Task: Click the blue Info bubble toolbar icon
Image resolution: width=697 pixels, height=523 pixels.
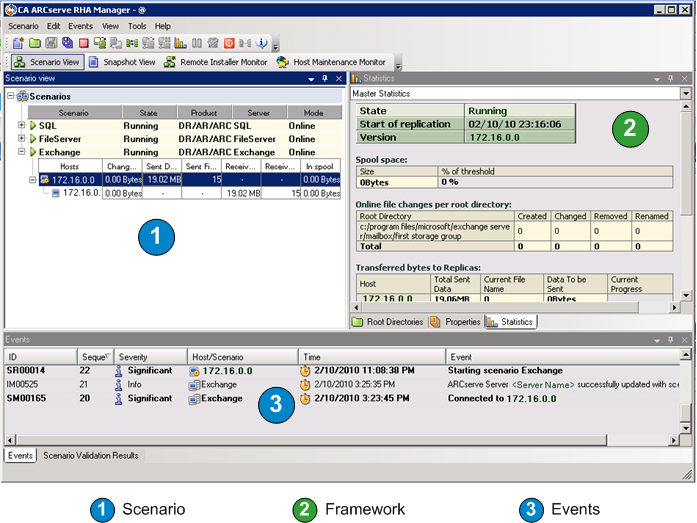Action: (262, 43)
